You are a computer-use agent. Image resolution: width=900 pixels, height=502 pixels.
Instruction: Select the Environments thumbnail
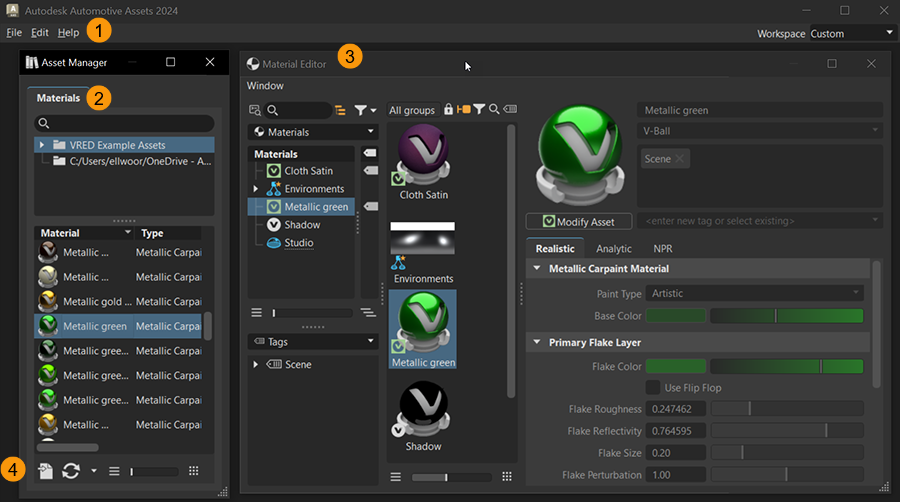pyautogui.click(x=424, y=252)
